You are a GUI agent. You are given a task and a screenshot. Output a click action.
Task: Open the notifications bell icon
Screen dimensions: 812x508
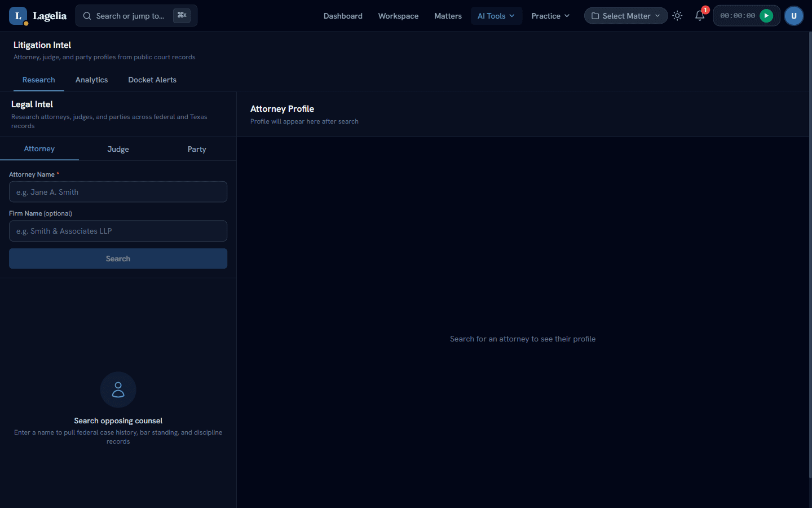[700, 16]
